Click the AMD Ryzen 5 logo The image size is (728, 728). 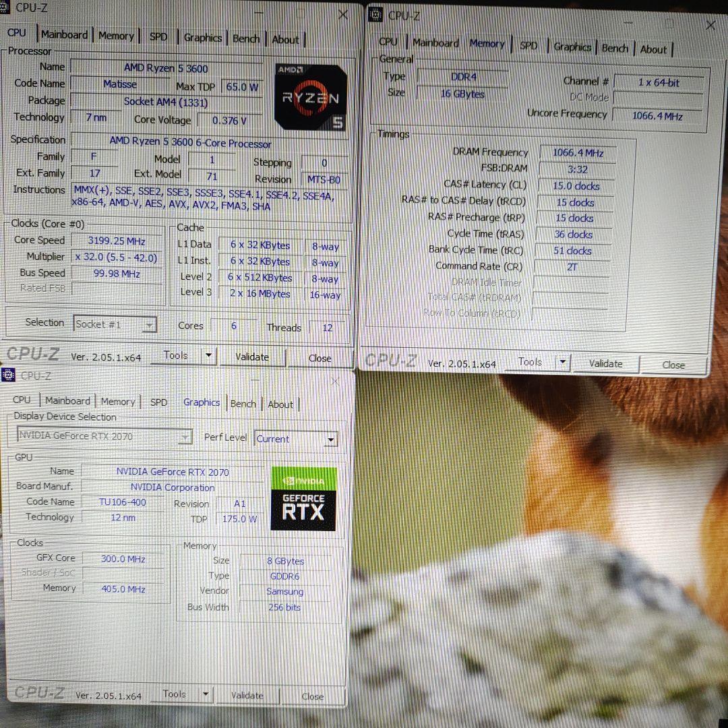click(x=309, y=96)
